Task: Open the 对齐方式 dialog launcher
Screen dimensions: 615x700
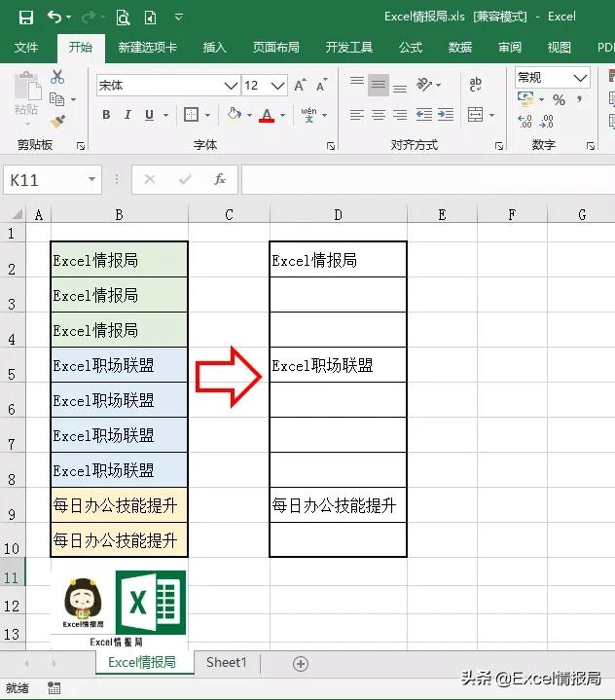Action: 499,146
